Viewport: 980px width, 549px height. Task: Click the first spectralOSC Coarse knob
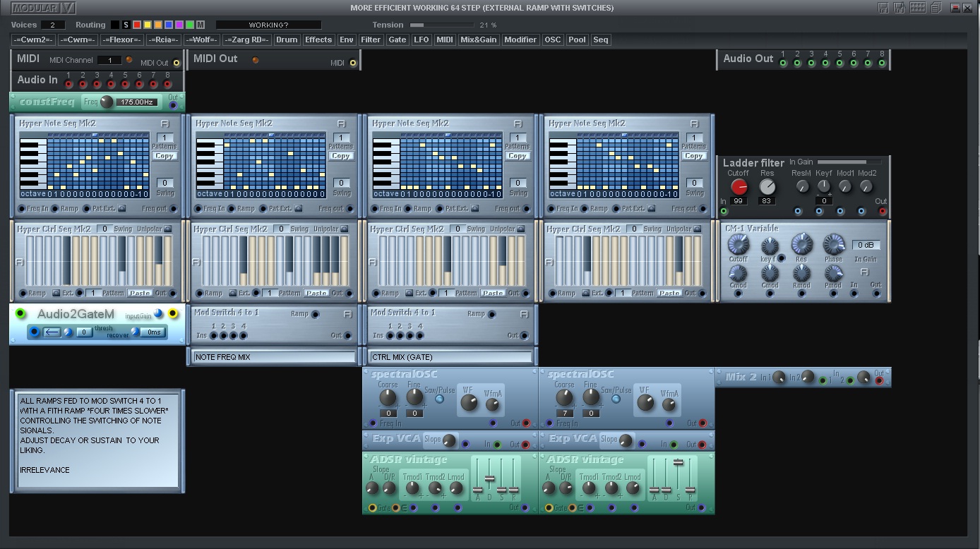click(x=388, y=397)
